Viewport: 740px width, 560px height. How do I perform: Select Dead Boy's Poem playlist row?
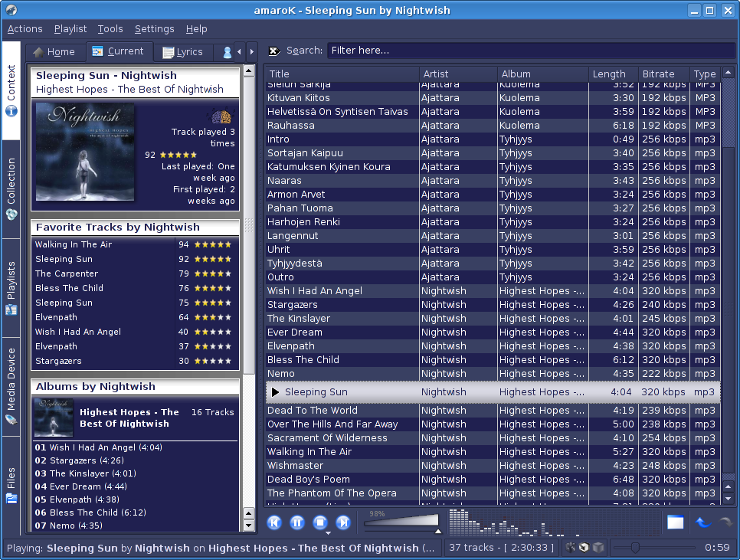493,480
